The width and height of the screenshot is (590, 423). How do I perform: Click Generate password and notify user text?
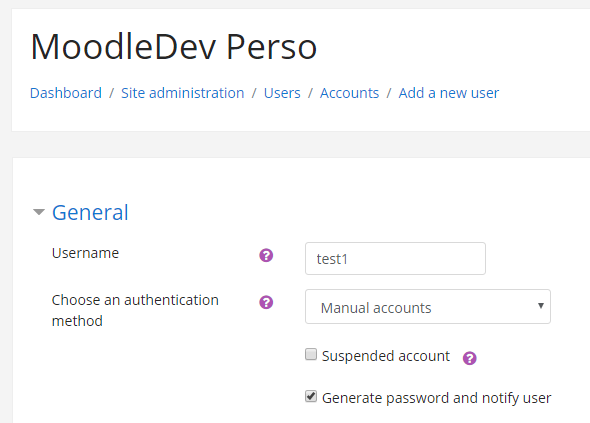(x=436, y=398)
